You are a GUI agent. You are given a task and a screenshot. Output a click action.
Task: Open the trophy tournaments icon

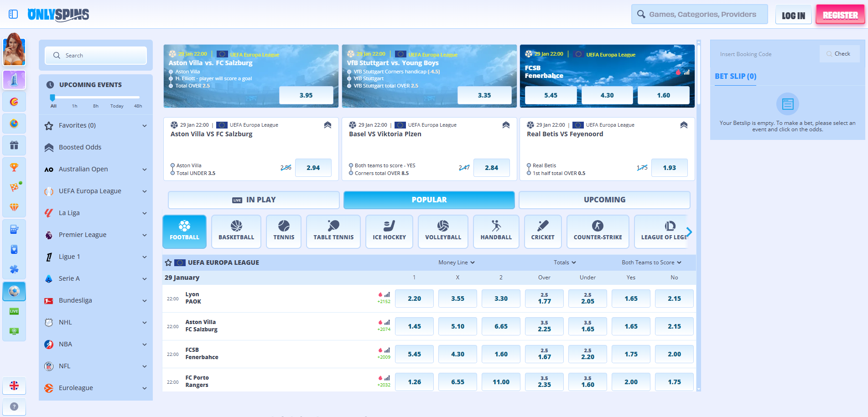14,167
